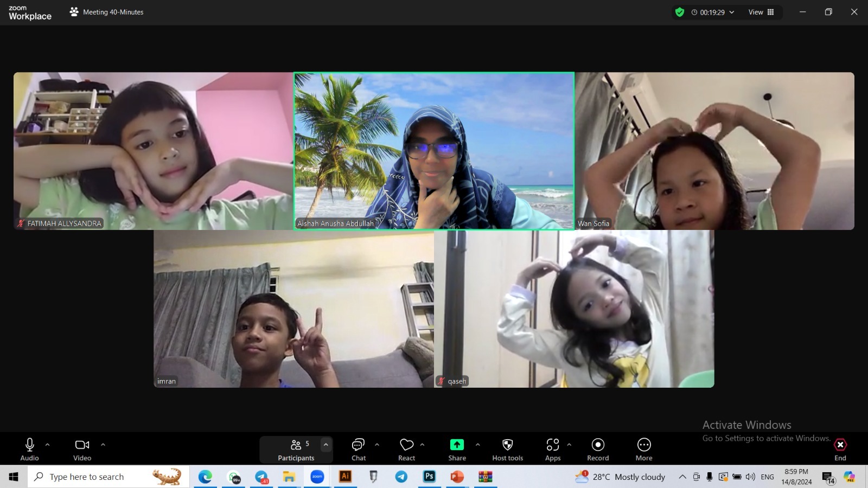Expand the Participants options chevron
Viewport: 868px width, 488px height.
tap(325, 445)
